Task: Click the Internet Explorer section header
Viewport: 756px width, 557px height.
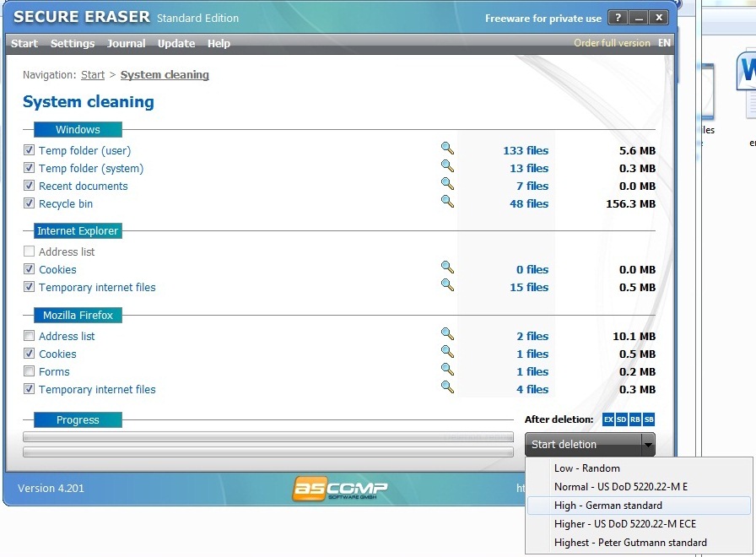Action: (78, 231)
